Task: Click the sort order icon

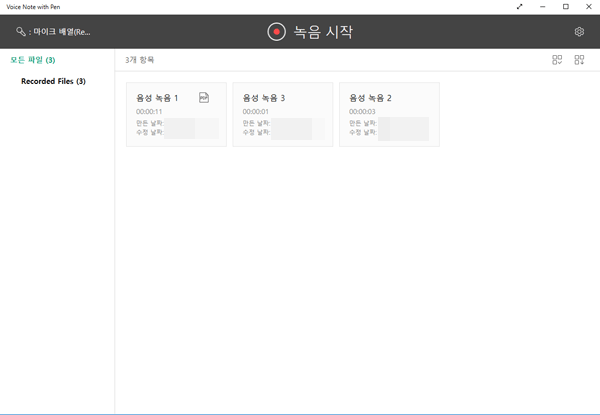Action: 579,60
